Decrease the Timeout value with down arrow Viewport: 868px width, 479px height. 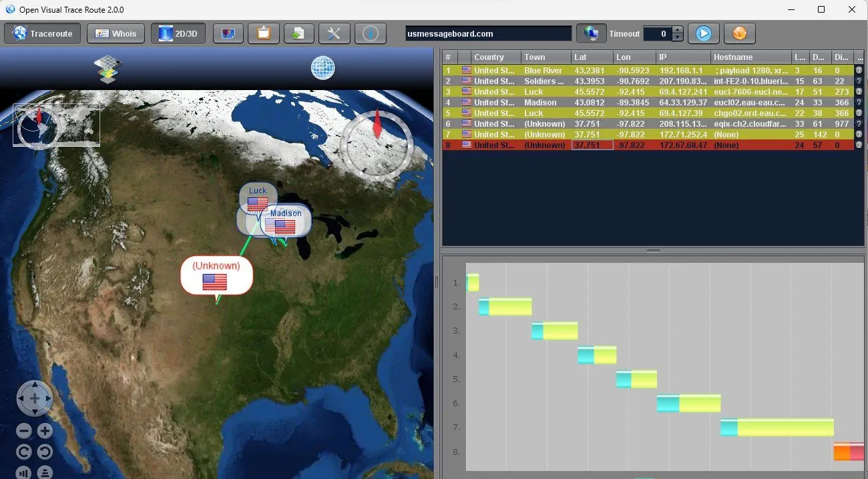pos(678,37)
